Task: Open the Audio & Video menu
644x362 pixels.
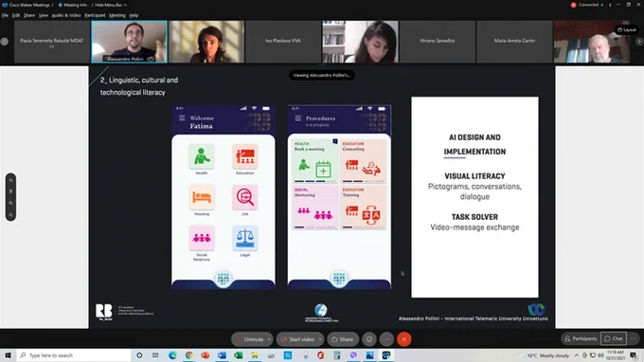Action: 66,15
